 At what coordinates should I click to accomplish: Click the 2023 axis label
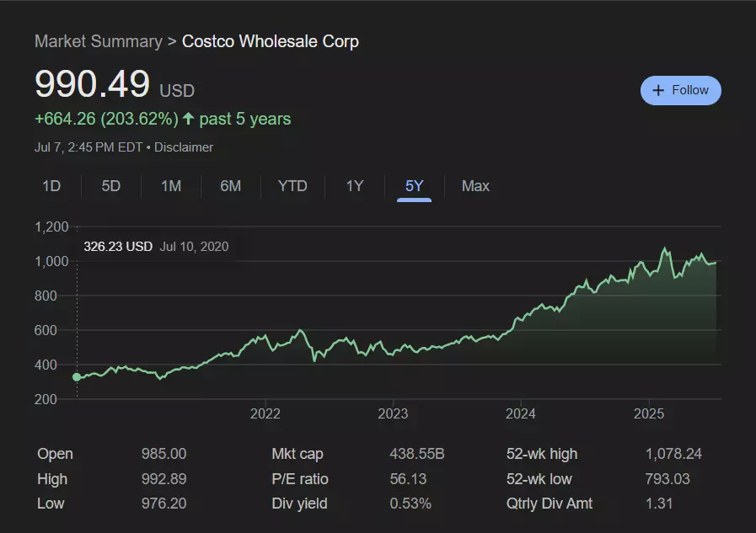(x=393, y=413)
